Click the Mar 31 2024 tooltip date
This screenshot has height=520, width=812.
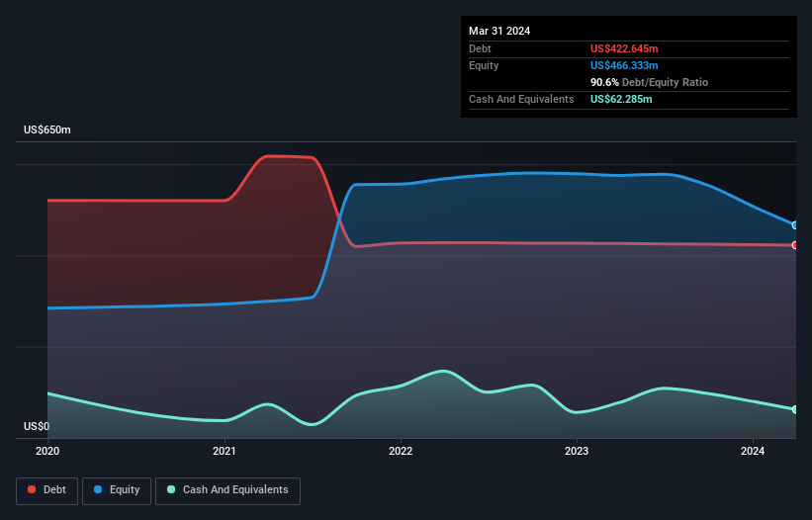point(499,31)
